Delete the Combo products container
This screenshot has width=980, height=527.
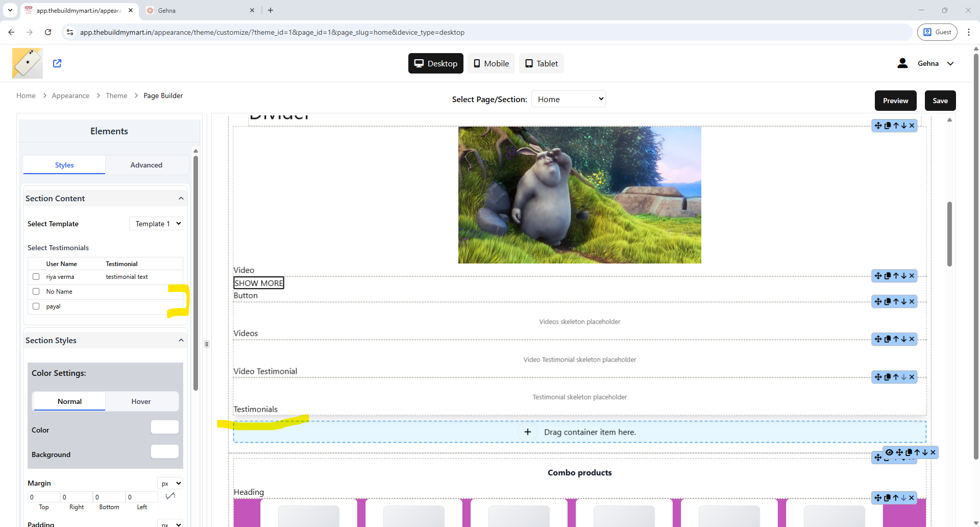click(x=933, y=452)
